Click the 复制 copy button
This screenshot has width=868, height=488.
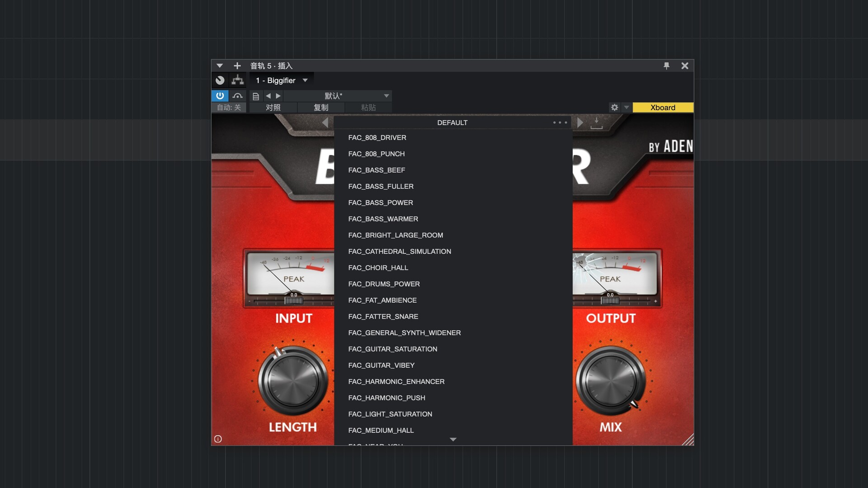(x=321, y=108)
